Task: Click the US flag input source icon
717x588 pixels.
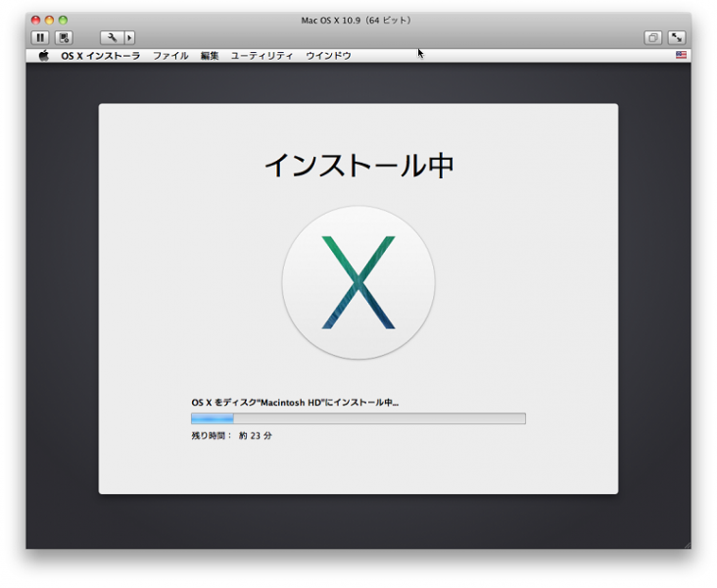Action: click(x=681, y=56)
